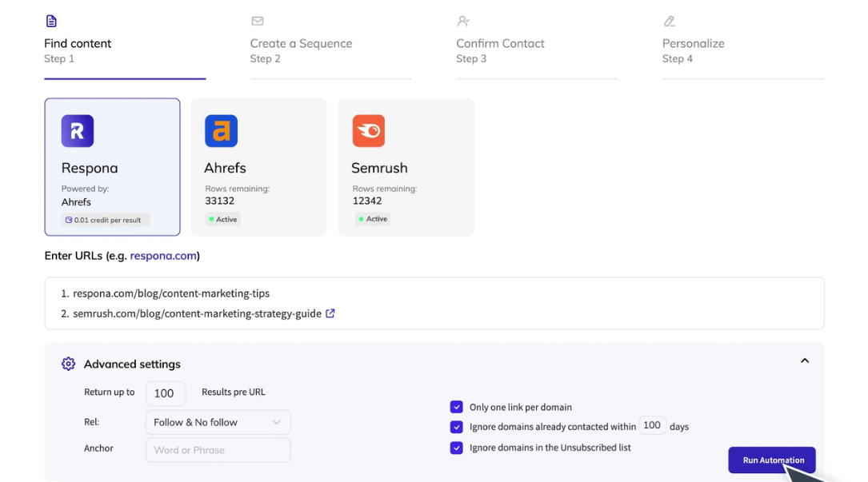The height and width of the screenshot is (482, 868).
Task: Uncheck Only one link per domain
Action: (x=456, y=407)
